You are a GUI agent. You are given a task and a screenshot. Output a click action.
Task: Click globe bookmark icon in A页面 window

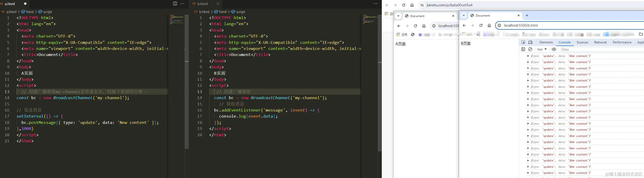pos(413,35)
